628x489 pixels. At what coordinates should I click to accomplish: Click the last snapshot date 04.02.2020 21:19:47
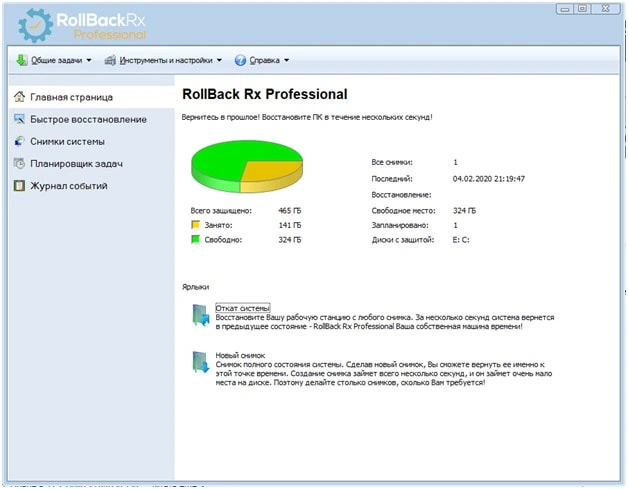click(489, 179)
